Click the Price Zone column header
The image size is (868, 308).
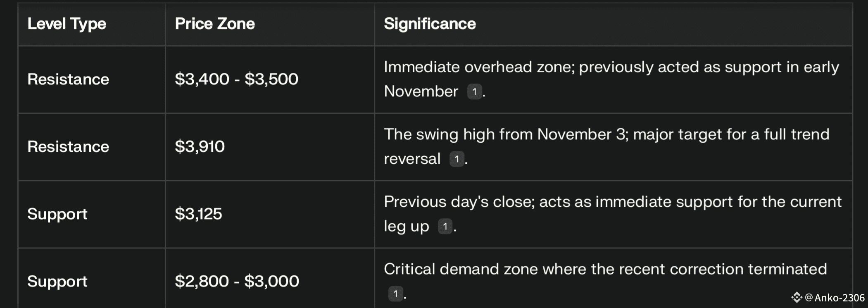pyautogui.click(x=214, y=24)
